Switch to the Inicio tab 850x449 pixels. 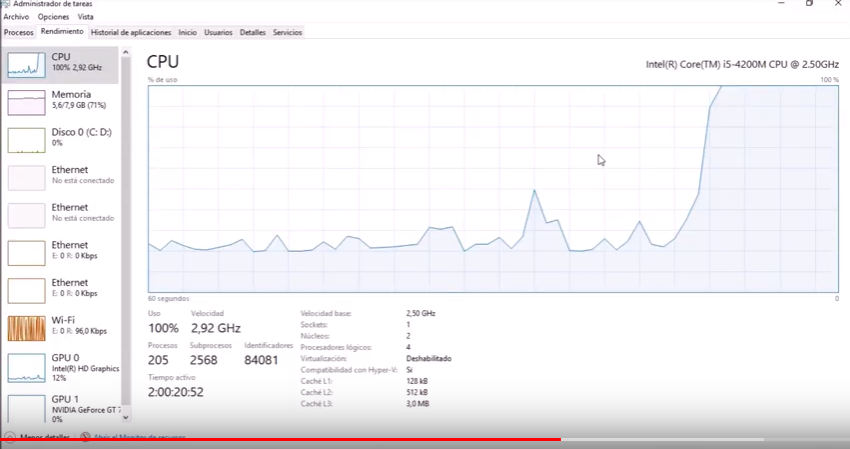coord(188,32)
